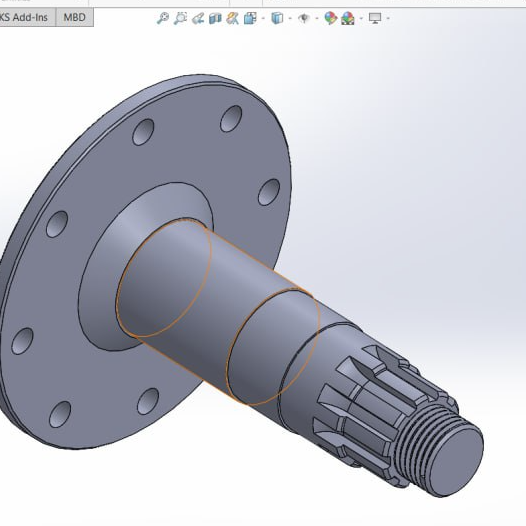The width and height of the screenshot is (526, 526).
Task: Toggle the Hide/Show Items eye icon
Action: 304,18
